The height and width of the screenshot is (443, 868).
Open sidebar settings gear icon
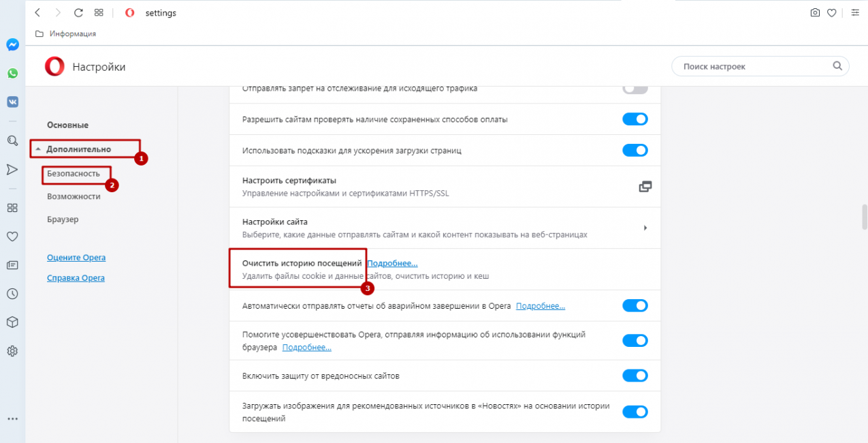click(12, 351)
